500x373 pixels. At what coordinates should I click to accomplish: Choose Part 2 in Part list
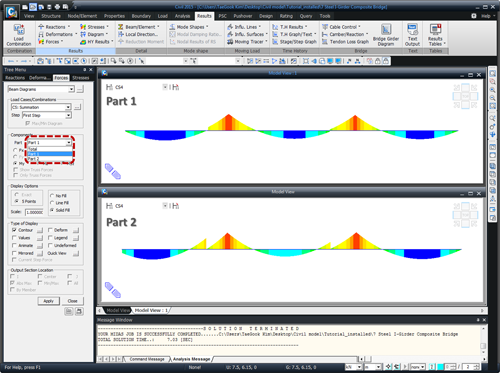click(50, 159)
